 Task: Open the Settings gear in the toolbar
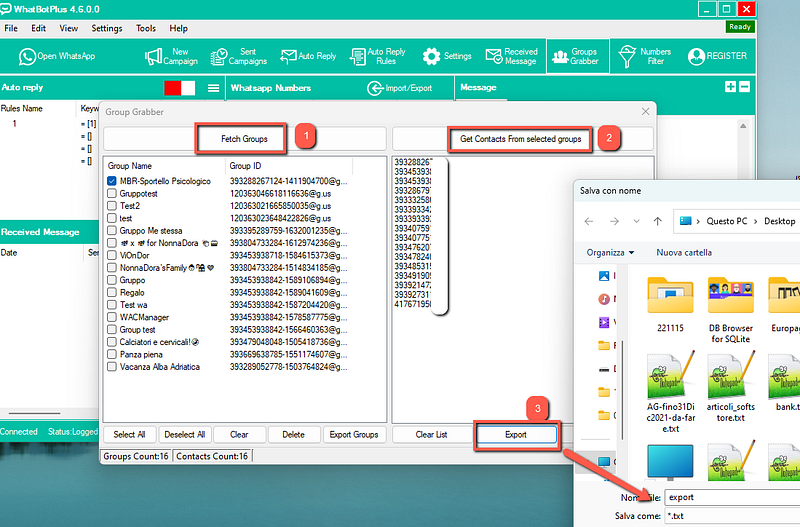point(431,57)
